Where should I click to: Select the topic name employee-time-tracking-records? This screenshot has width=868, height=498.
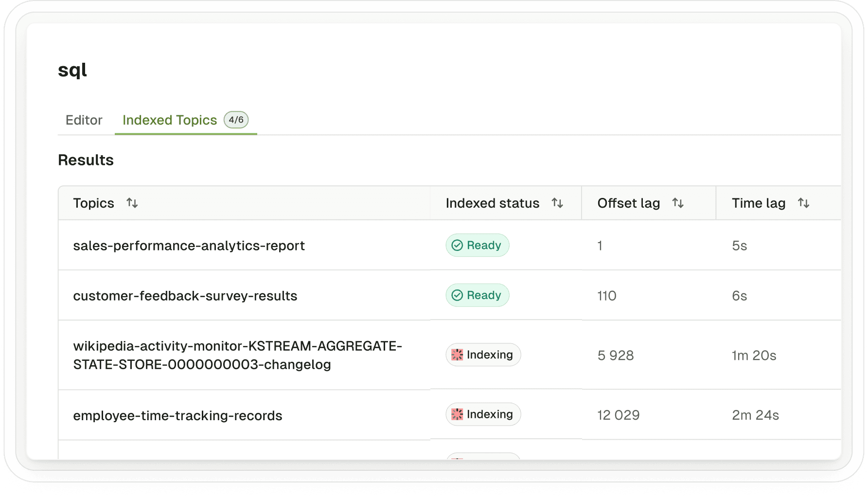click(x=177, y=415)
